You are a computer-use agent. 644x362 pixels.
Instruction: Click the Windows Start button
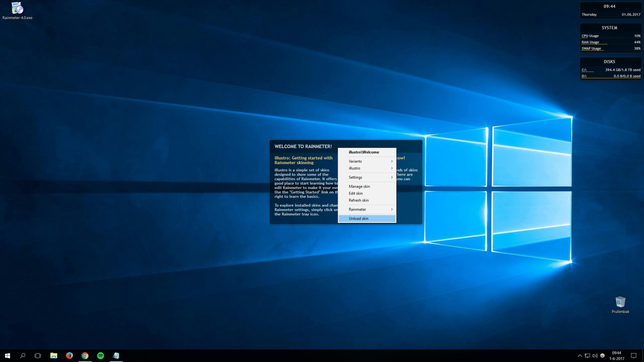coord(8,355)
